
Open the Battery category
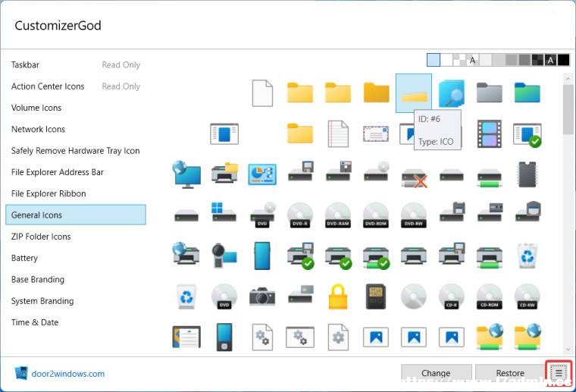pyautogui.click(x=76, y=258)
